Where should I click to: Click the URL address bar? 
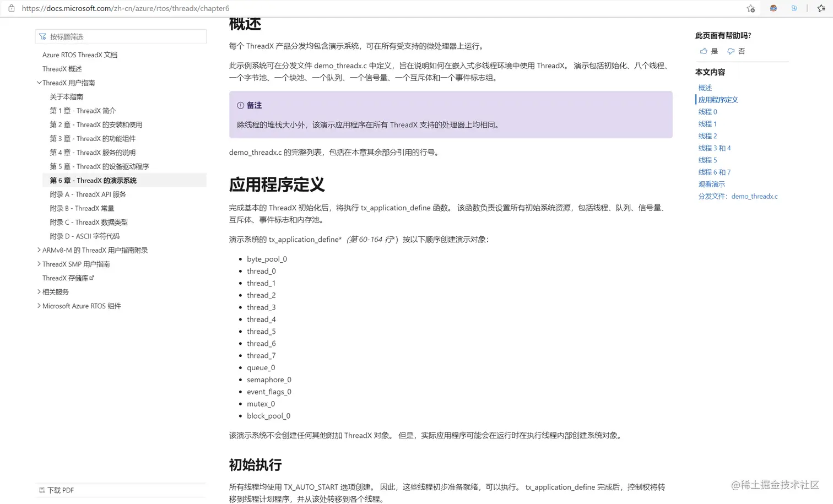[x=126, y=8]
